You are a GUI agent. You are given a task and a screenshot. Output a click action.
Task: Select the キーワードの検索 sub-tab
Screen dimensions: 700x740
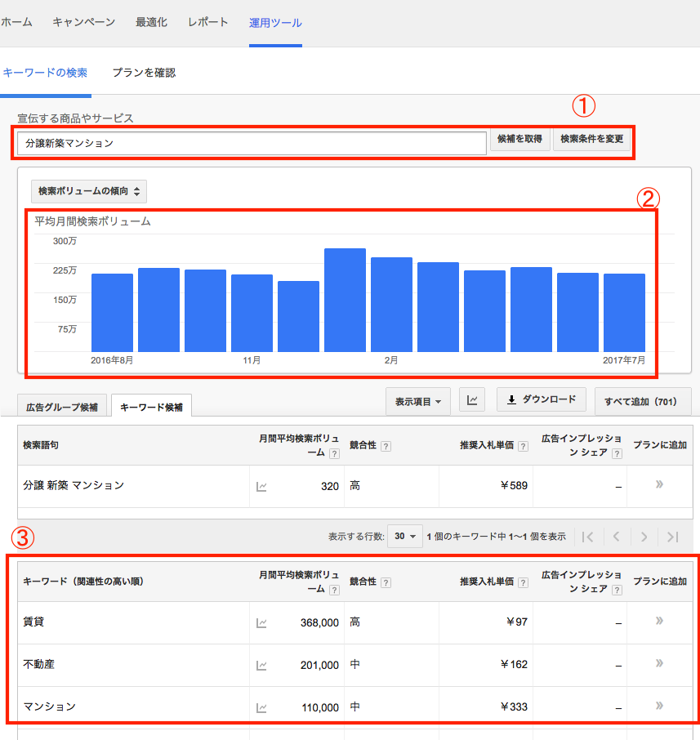(45, 73)
